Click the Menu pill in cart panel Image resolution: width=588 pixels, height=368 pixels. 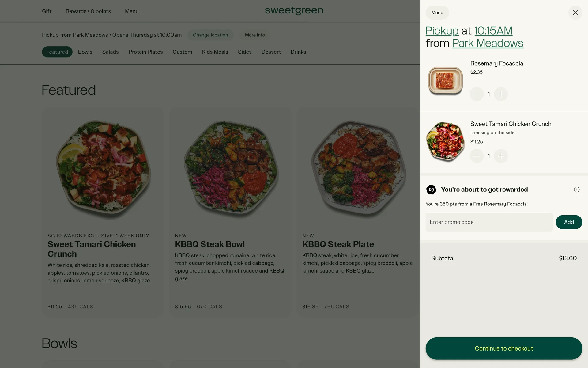437,13
